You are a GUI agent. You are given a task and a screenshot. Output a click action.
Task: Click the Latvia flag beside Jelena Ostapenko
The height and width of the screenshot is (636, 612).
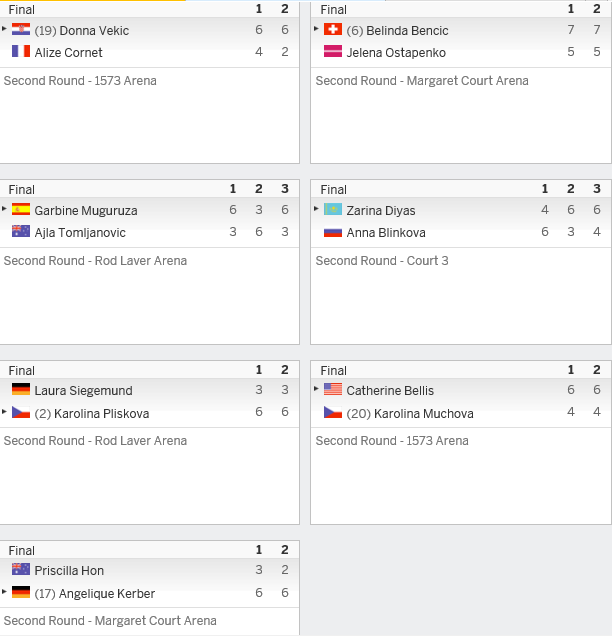point(333,51)
